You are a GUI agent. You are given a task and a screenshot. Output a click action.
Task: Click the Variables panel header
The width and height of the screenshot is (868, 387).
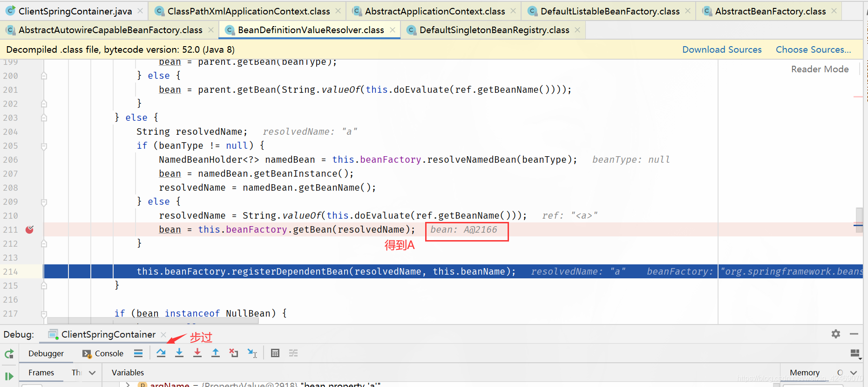pos(128,373)
